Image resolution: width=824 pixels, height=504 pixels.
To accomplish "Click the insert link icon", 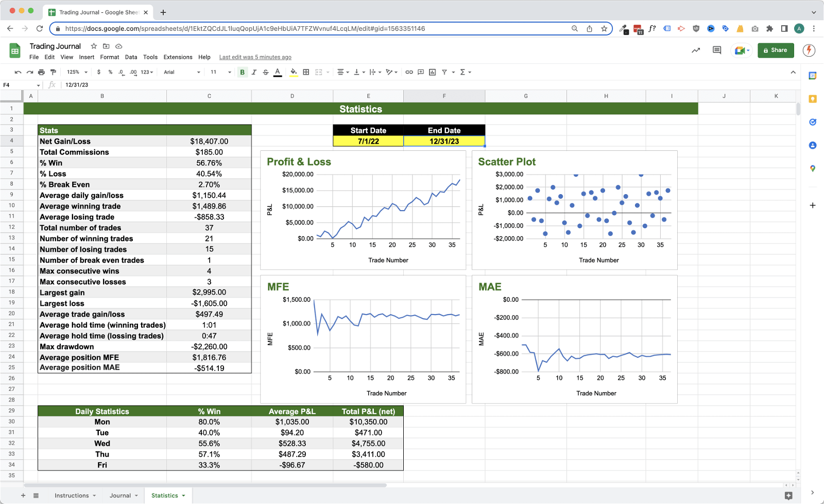I will click(x=409, y=72).
